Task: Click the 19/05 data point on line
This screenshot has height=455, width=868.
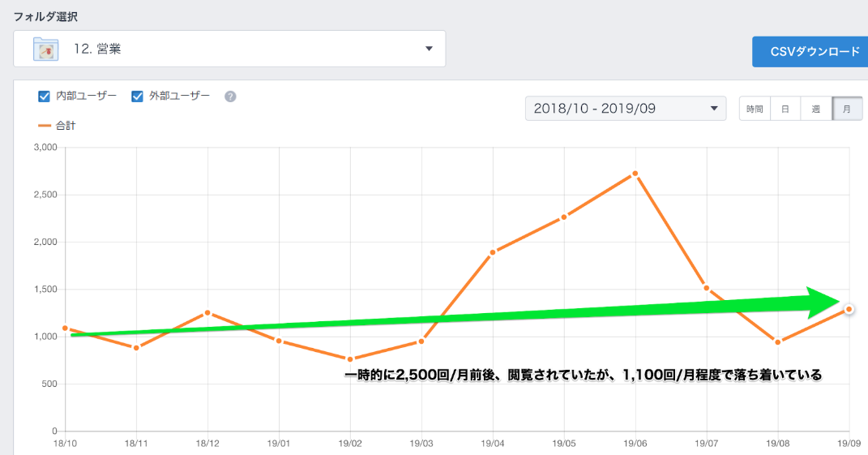Action: [x=564, y=217]
